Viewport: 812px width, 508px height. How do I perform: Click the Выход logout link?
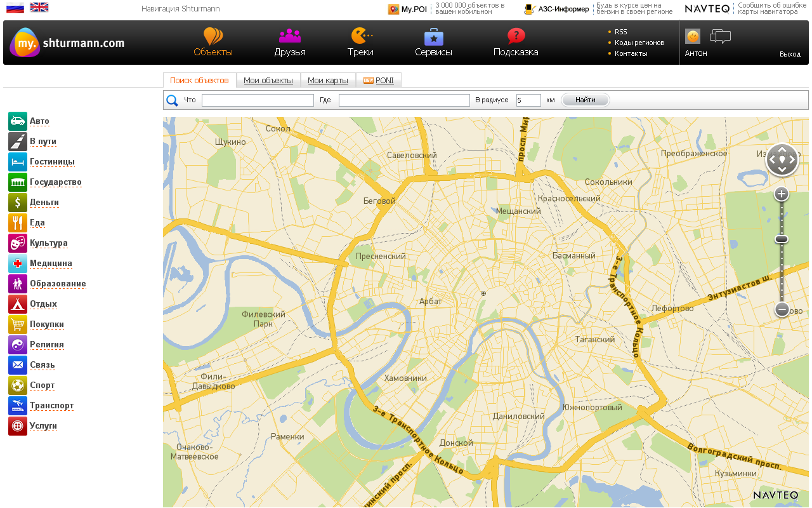coord(790,55)
